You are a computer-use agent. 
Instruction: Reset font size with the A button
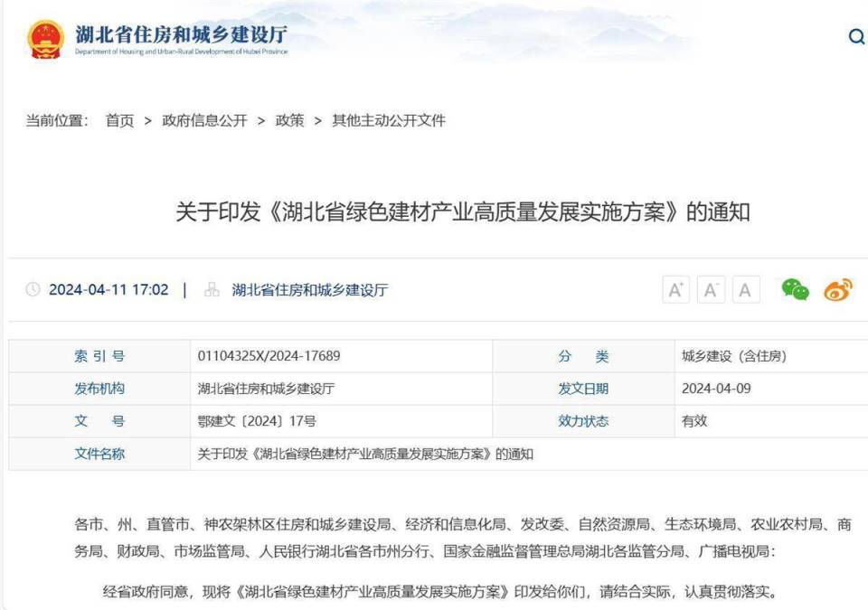pos(744,290)
